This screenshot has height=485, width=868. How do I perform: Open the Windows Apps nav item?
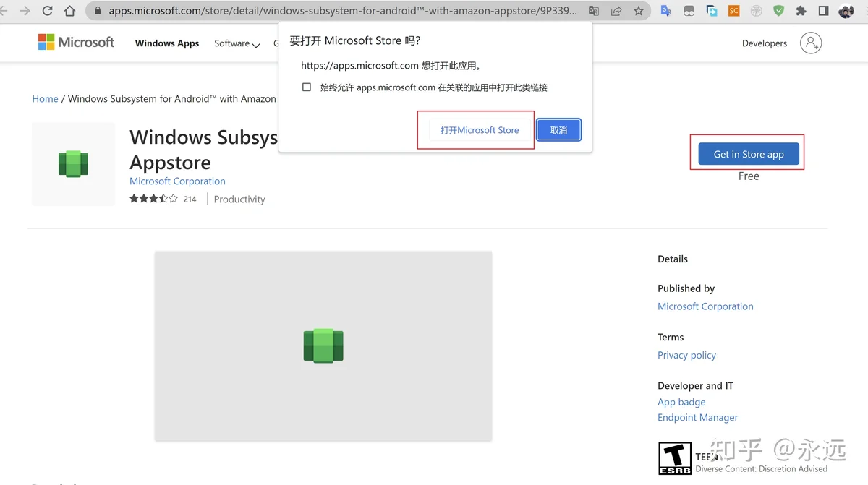(167, 43)
